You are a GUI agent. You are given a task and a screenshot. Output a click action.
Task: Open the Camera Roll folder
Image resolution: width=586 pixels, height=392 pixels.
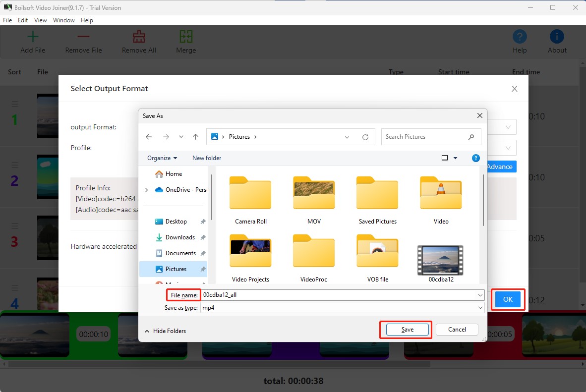(x=250, y=200)
